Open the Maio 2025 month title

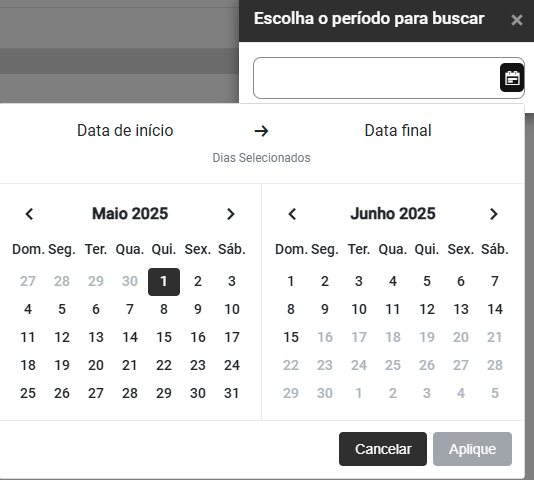(x=130, y=214)
